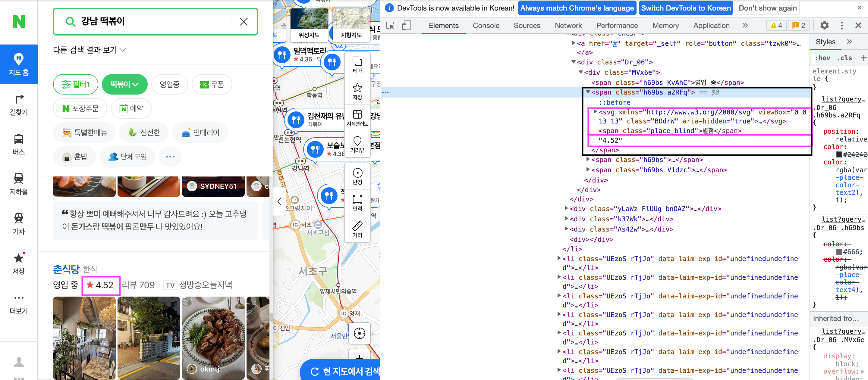
Task: Expand the div class yLaWz node
Action: pos(566,209)
